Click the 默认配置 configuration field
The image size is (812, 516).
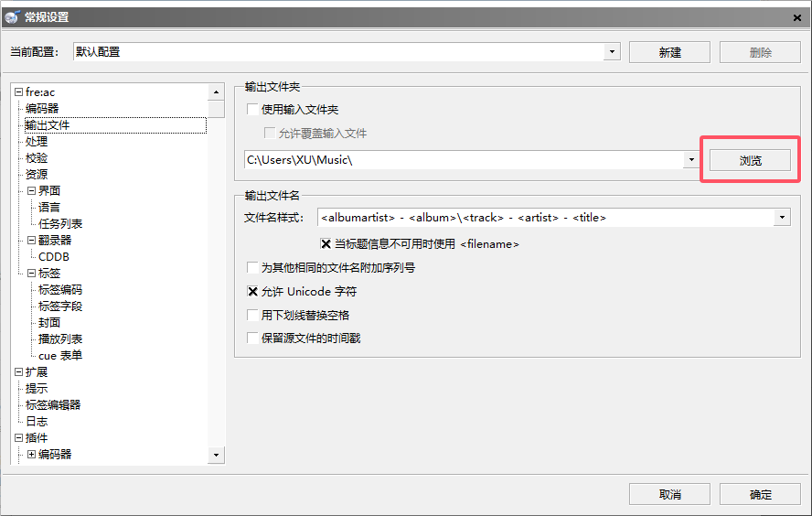pos(338,52)
